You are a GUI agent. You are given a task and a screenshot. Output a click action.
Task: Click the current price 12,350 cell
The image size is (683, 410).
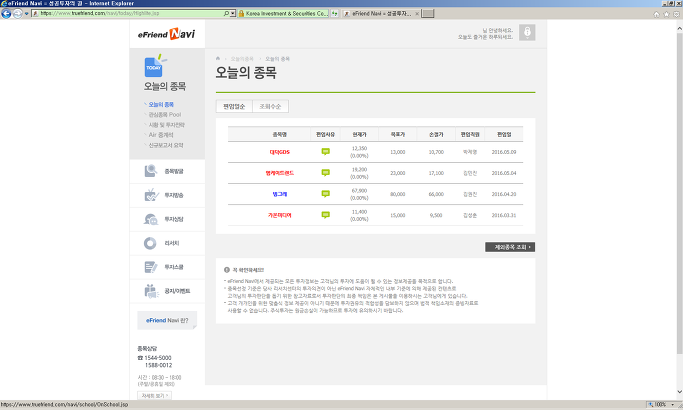click(359, 149)
